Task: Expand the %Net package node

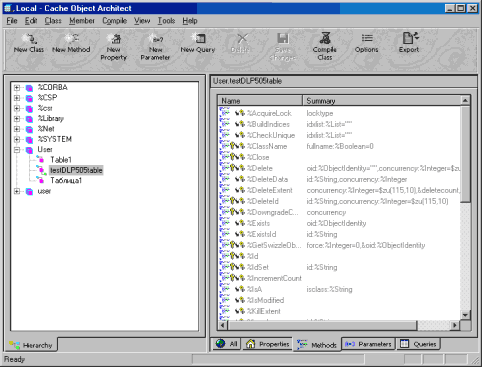Action: [17, 129]
